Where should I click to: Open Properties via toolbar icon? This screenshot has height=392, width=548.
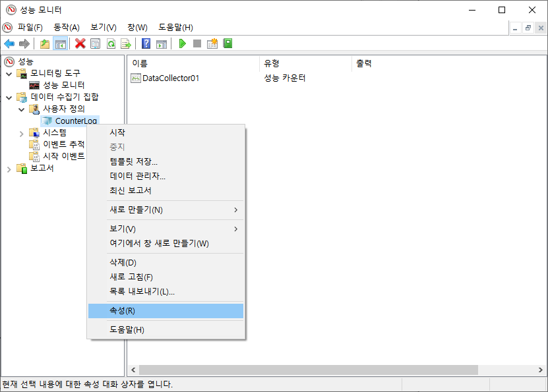pyautogui.click(x=96, y=43)
